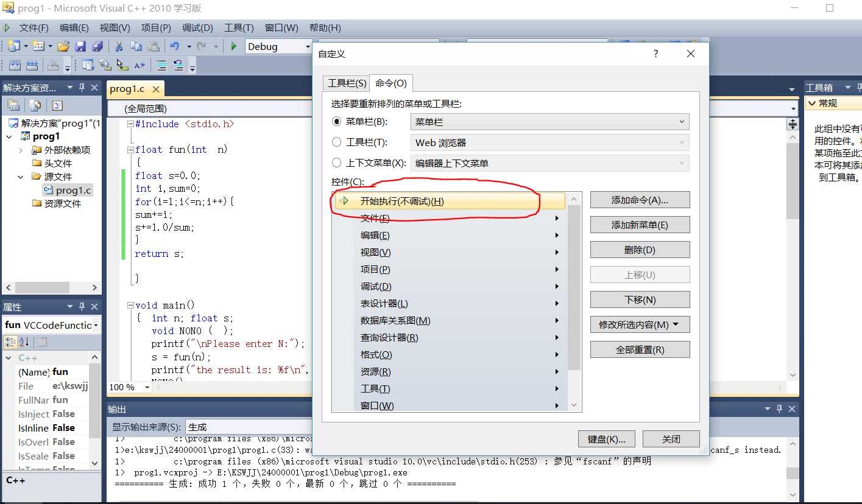The width and height of the screenshot is (862, 504).
Task: Open the 帮助(H) menu
Action: [x=325, y=28]
